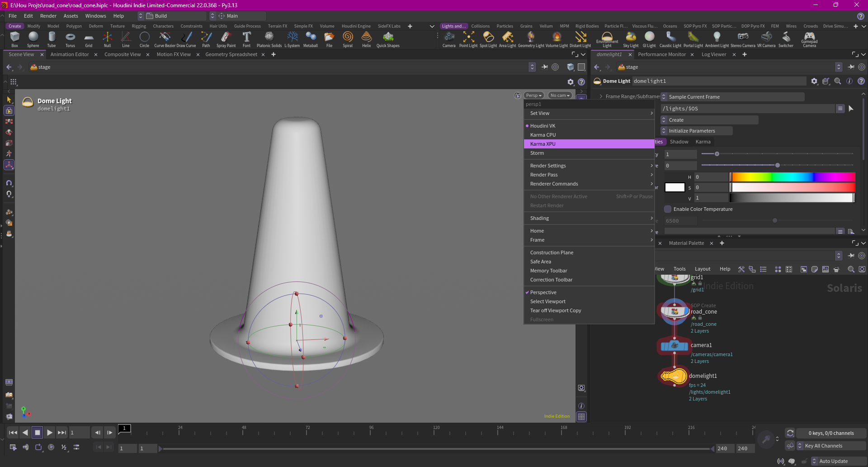The width and height of the screenshot is (868, 467).
Task: Expand the Set View submenu
Action: point(589,113)
